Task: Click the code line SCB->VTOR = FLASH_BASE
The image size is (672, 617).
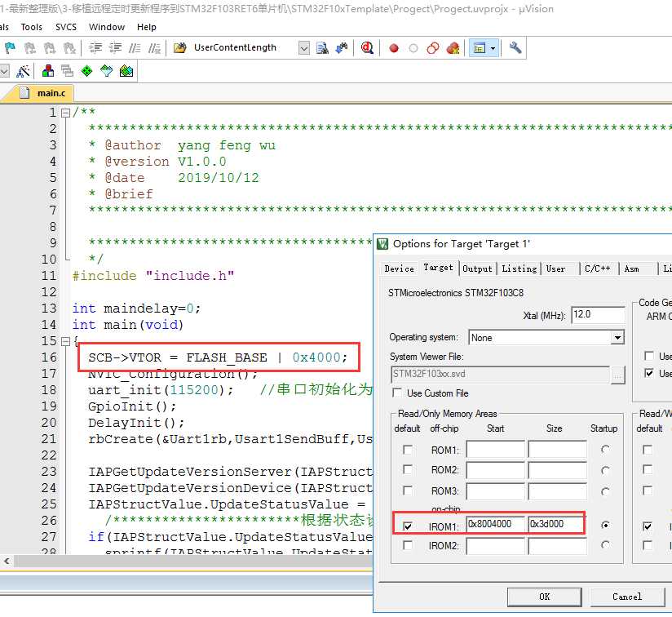Action: coord(218,357)
